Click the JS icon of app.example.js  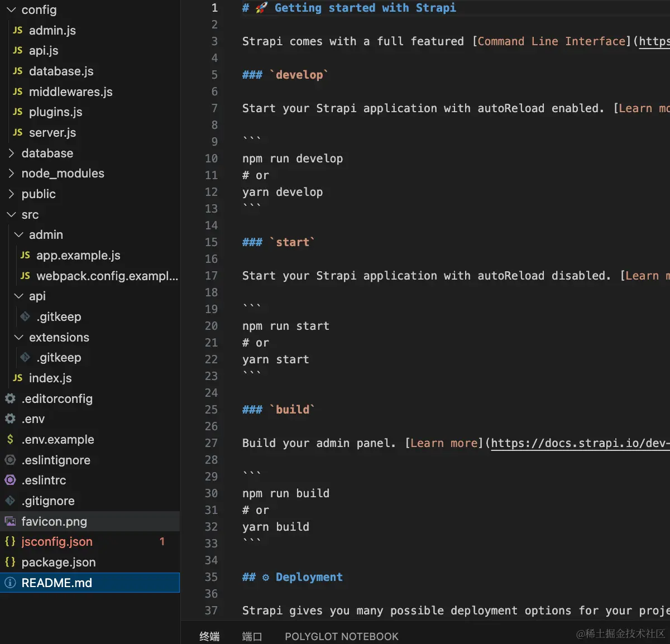(x=25, y=256)
